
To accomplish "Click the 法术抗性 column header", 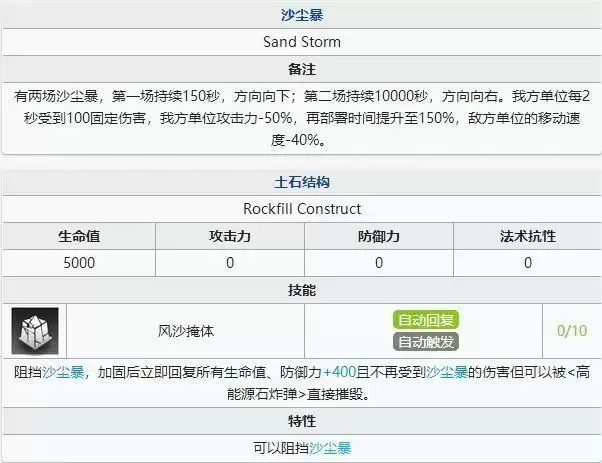I will [527, 236].
